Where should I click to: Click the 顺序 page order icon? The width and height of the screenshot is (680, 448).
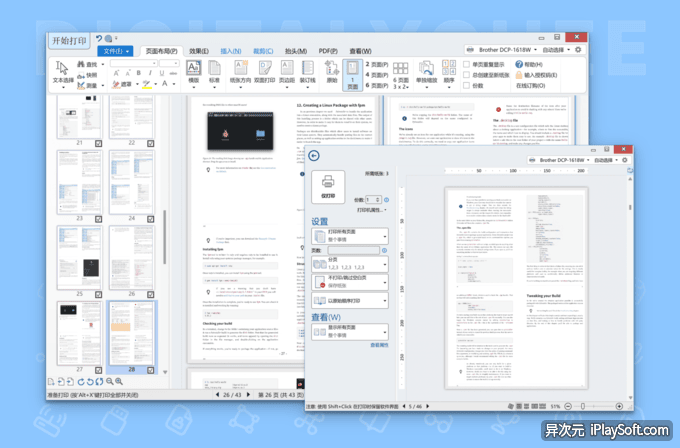(x=449, y=67)
